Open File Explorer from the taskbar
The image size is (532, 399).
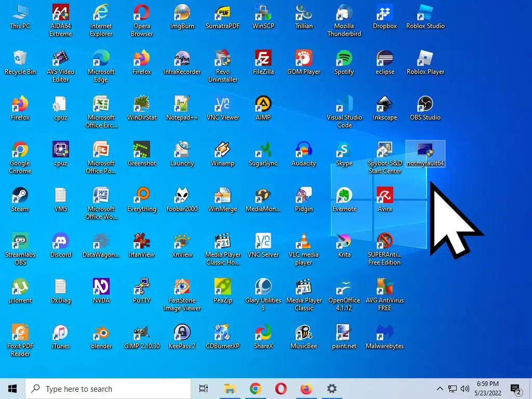click(230, 389)
